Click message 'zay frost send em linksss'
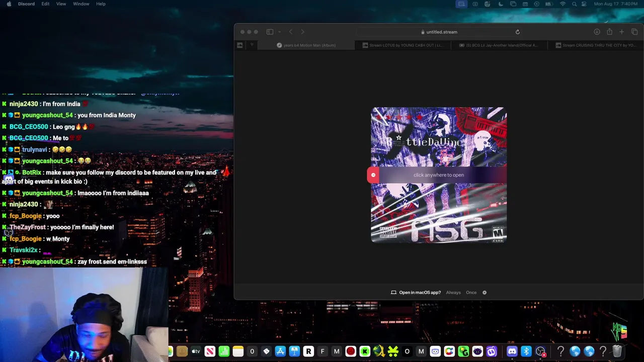The image size is (644, 362). point(112,262)
